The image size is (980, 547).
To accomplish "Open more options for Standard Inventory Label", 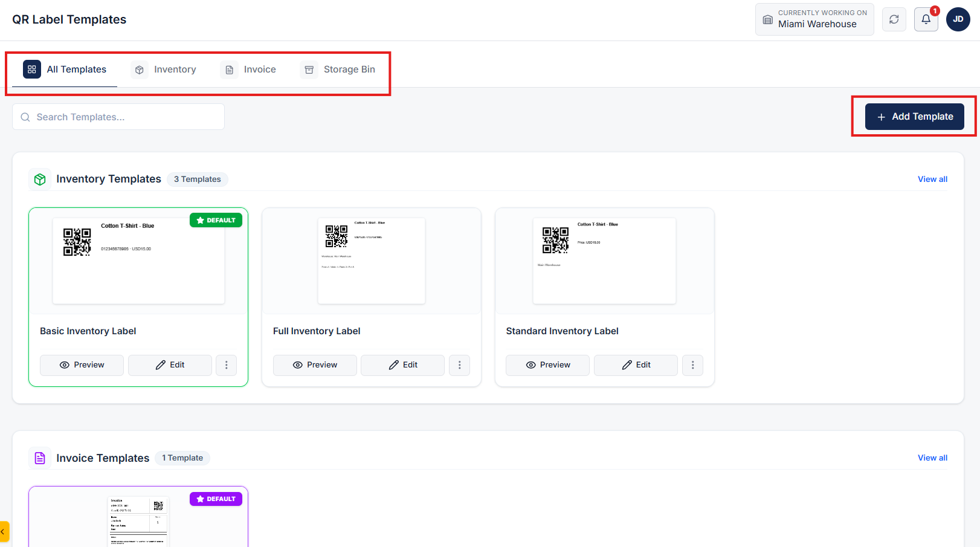I will pos(693,365).
